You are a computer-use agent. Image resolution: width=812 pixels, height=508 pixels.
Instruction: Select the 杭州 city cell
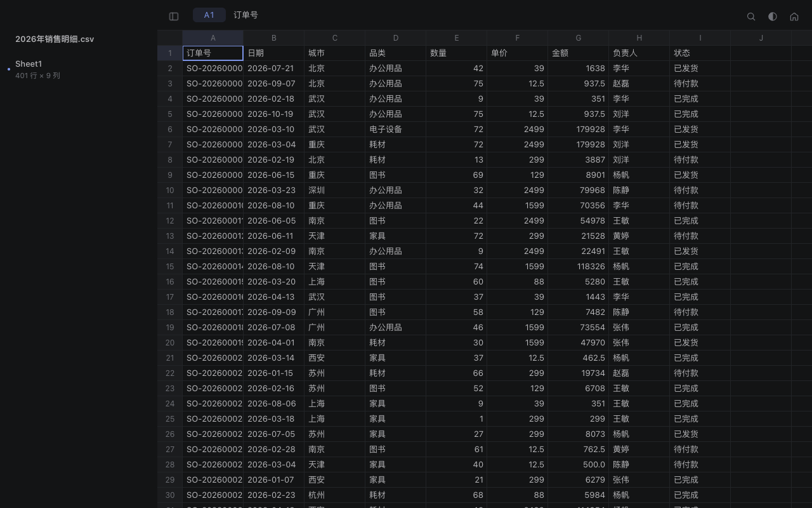coord(335,495)
